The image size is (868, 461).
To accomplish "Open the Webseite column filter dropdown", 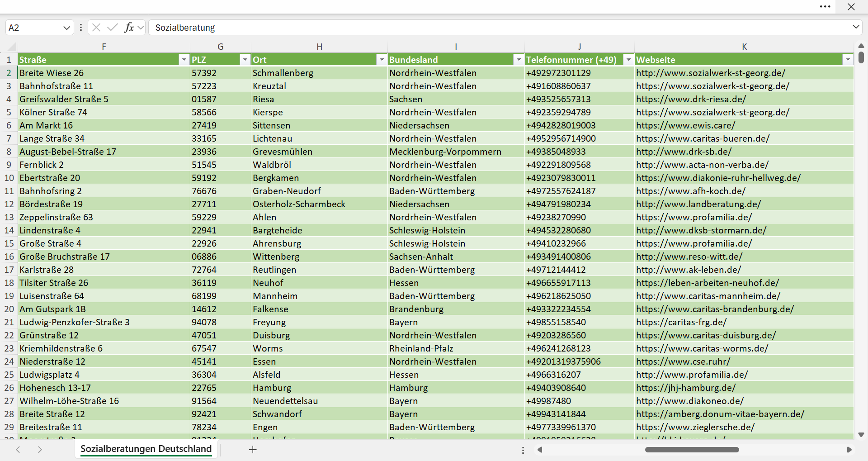I will point(848,60).
